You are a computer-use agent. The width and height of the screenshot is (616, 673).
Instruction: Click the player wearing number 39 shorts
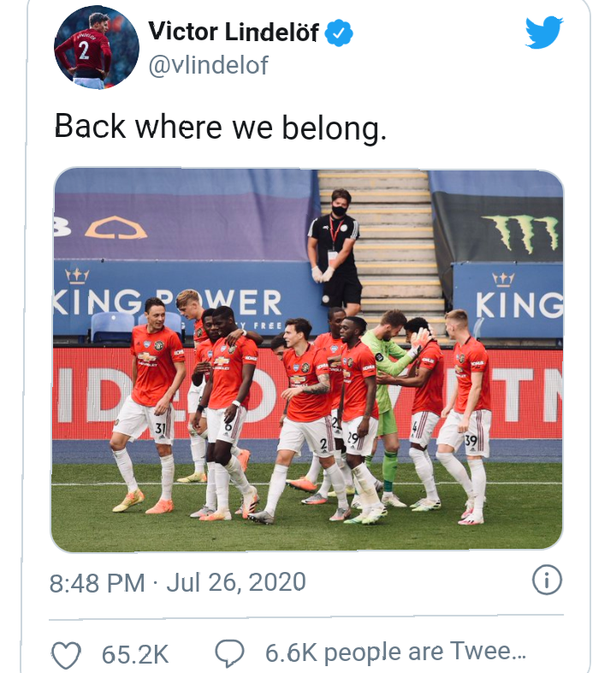click(468, 402)
